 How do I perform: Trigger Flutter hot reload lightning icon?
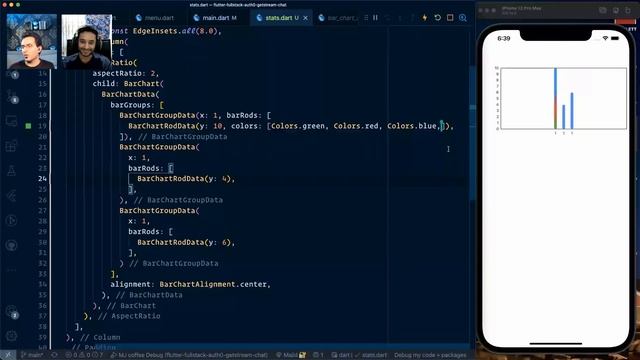424,18
